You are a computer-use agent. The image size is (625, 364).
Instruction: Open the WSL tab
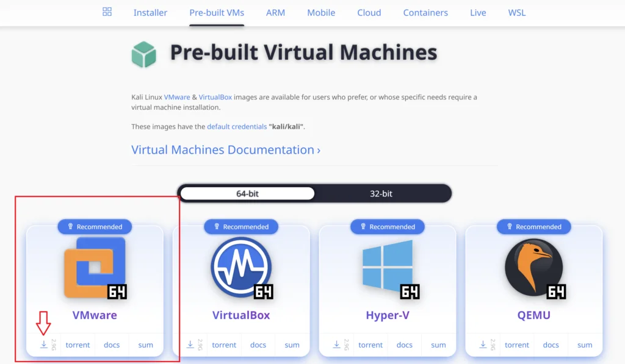pos(516,13)
